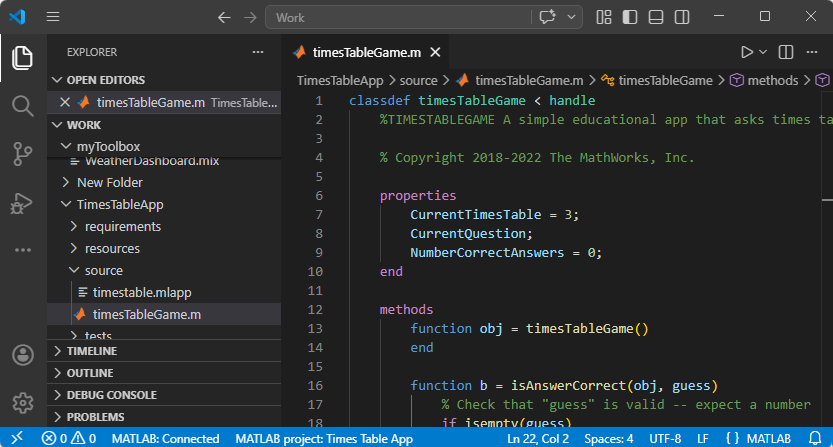Open errors and warnings count in status bar
The width and height of the screenshot is (833, 447).
pos(69,438)
